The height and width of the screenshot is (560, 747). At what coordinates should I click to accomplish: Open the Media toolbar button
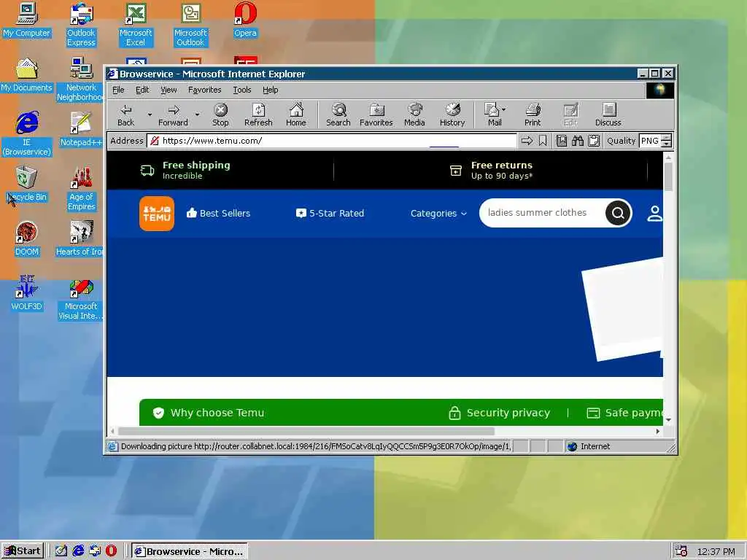point(414,114)
